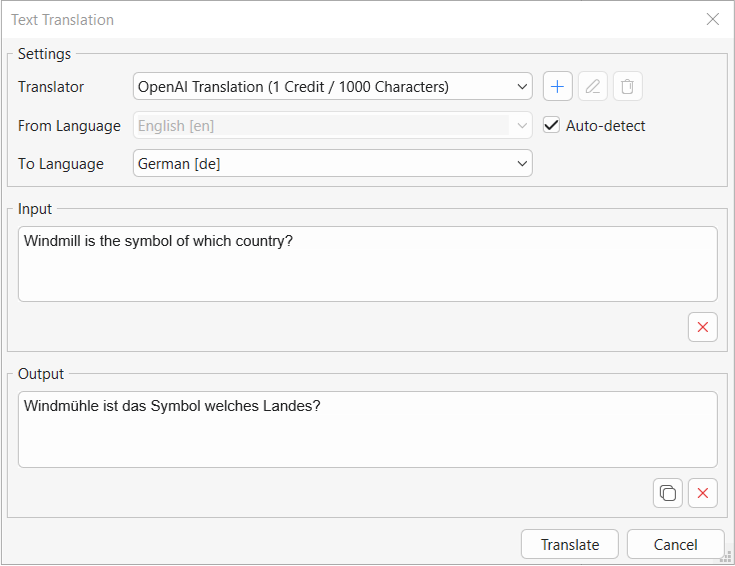This screenshot has width=735, height=566.
Task: Close the Text Translation dialog
Action: 712,19
